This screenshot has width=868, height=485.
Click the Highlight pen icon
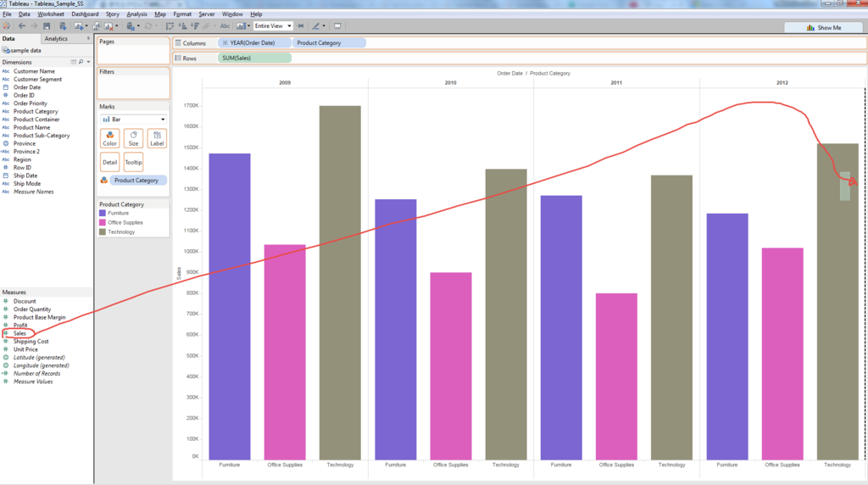point(315,26)
